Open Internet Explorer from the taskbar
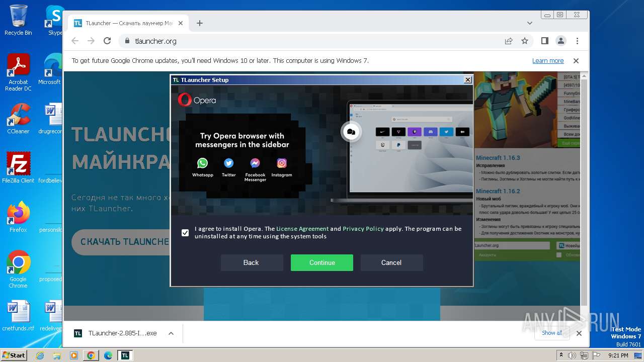The image size is (644, 362). [x=40, y=355]
